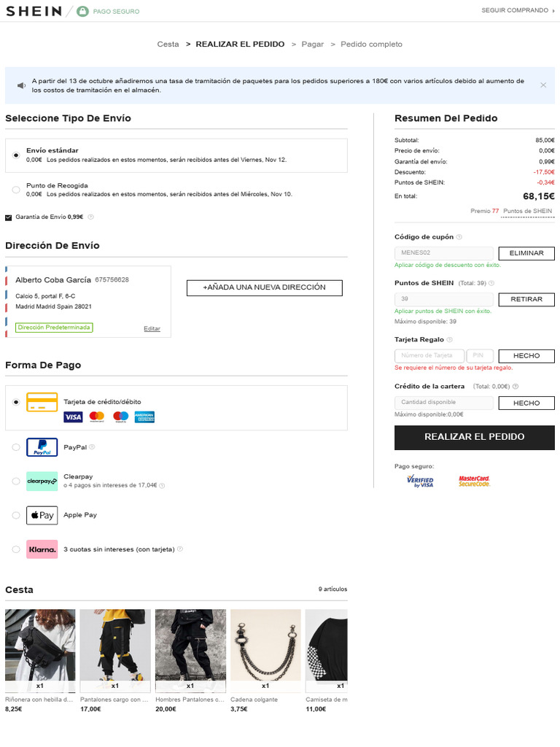The width and height of the screenshot is (560, 747).
Task: Click the PayPal payment logo icon
Action: (x=42, y=447)
